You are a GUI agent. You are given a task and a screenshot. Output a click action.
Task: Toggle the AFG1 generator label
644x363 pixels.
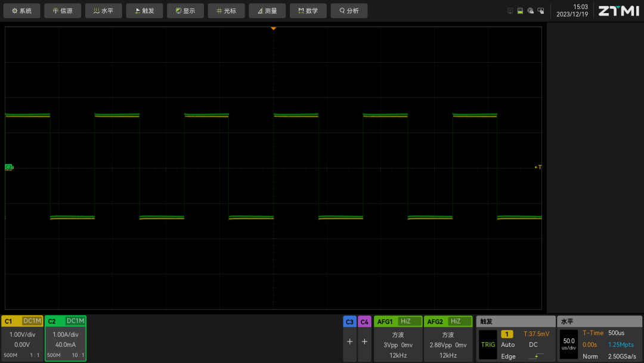[x=385, y=321]
